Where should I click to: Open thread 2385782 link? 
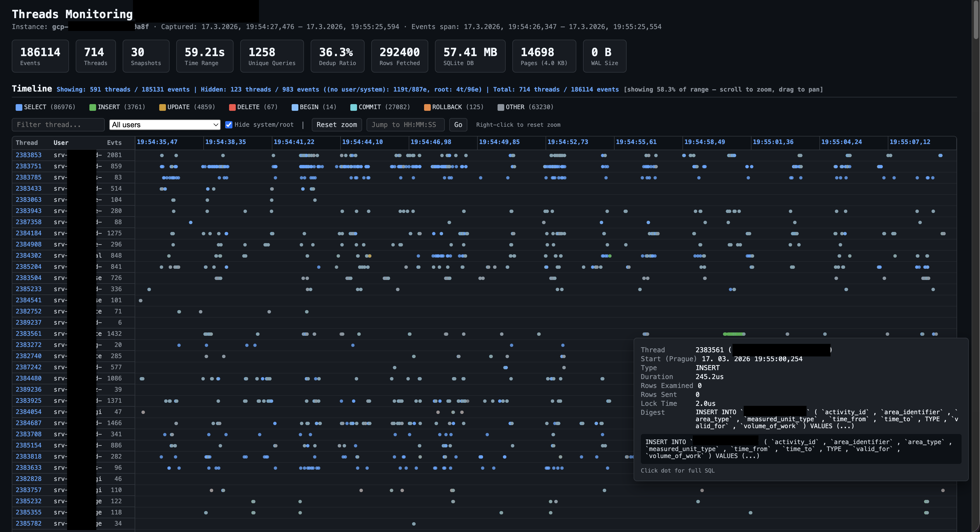(28, 523)
